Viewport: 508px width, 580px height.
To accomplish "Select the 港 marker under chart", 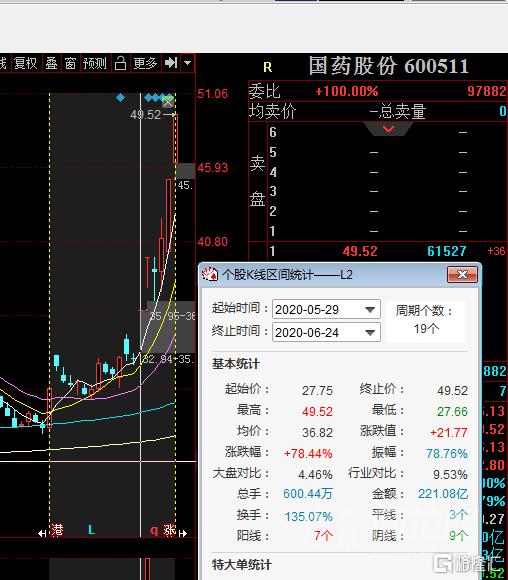I will (x=57, y=530).
